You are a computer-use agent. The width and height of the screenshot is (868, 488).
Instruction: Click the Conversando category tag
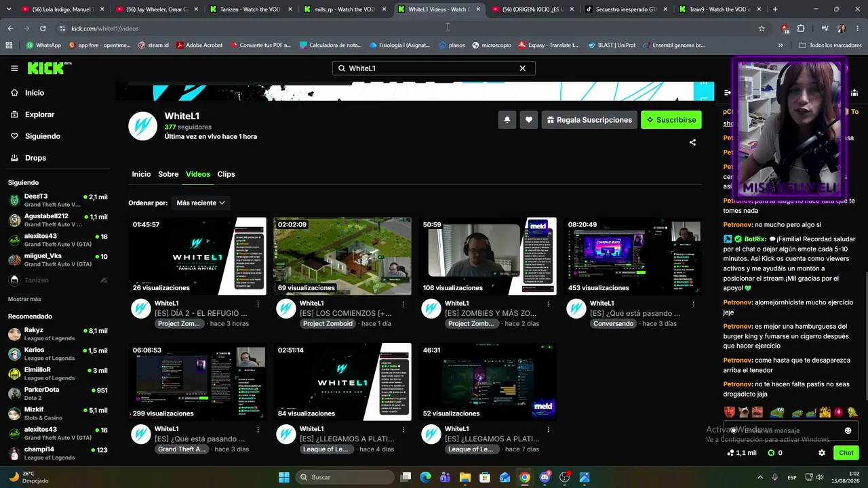(x=613, y=324)
